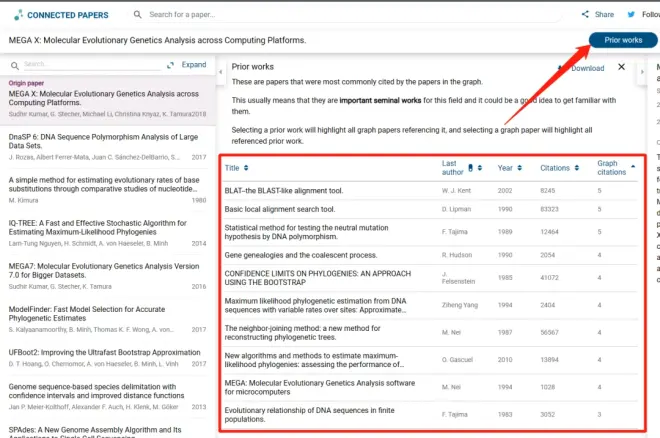Click the Graph citations column header
660x438 pixels.
pos(612,168)
